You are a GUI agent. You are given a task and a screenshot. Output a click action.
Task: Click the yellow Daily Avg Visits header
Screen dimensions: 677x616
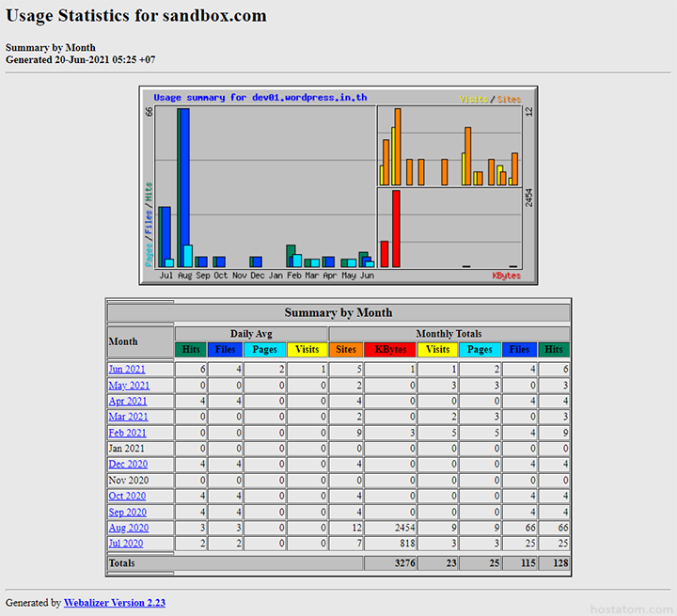click(307, 350)
